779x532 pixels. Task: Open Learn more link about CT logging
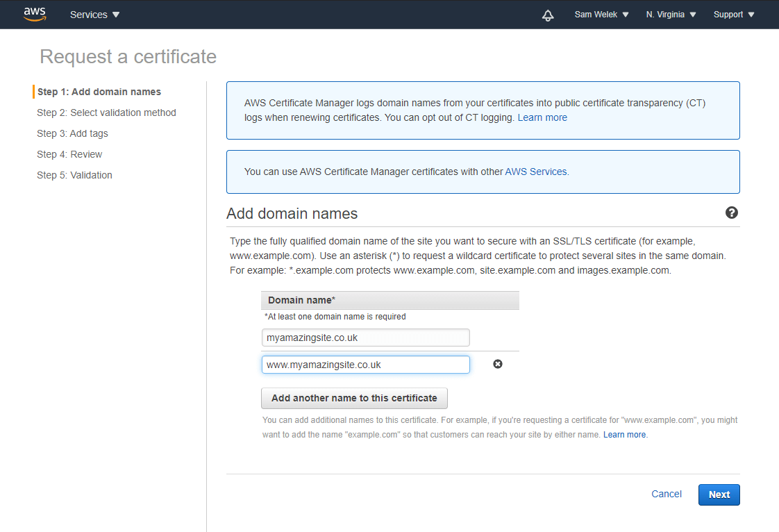[542, 117]
